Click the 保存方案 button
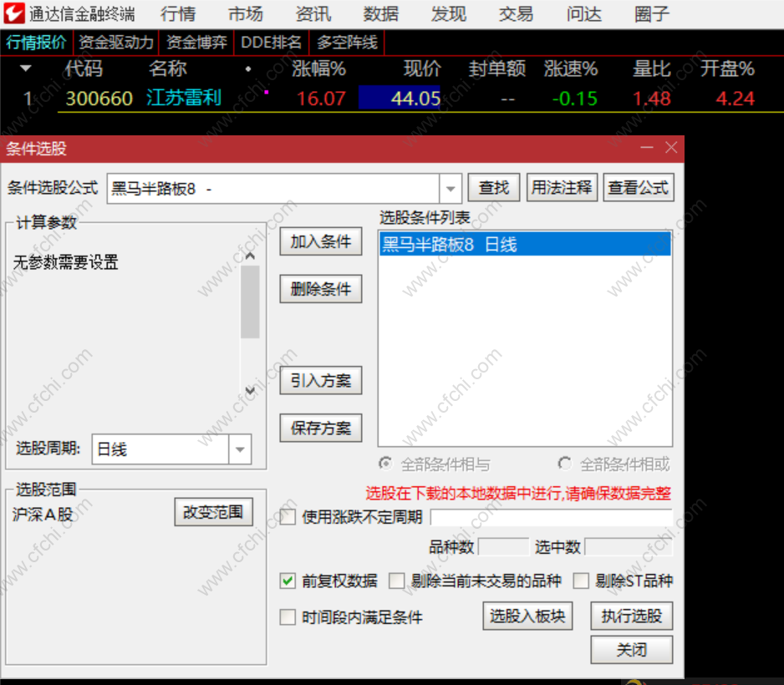The height and width of the screenshot is (685, 784). tap(321, 428)
